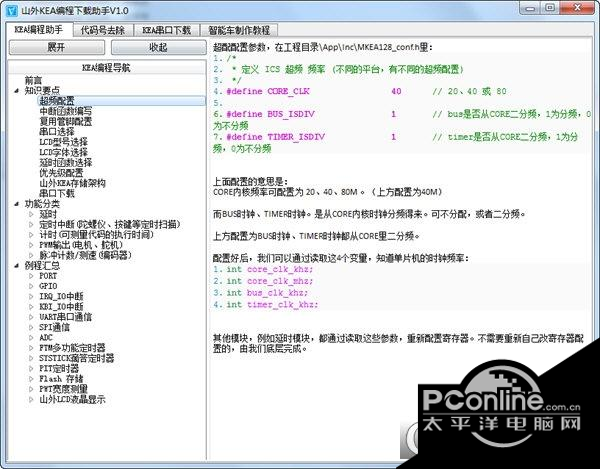Click the KEA编程导航 tree header

(x=107, y=68)
